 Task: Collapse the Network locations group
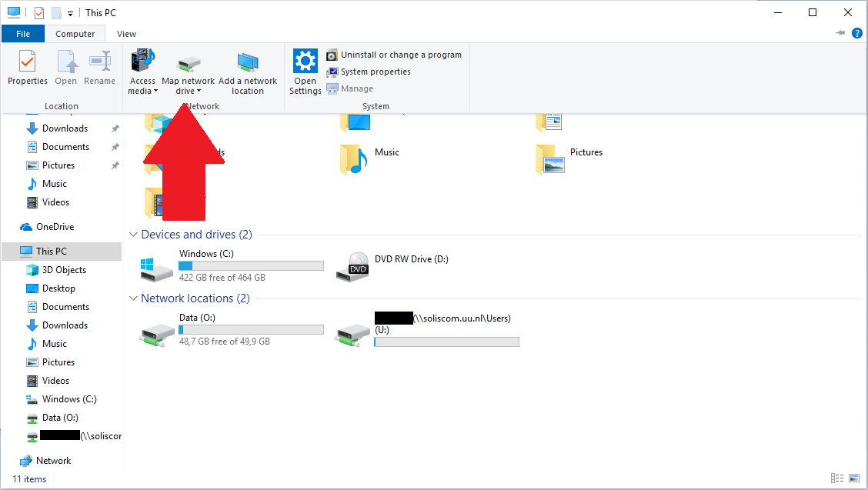click(134, 298)
